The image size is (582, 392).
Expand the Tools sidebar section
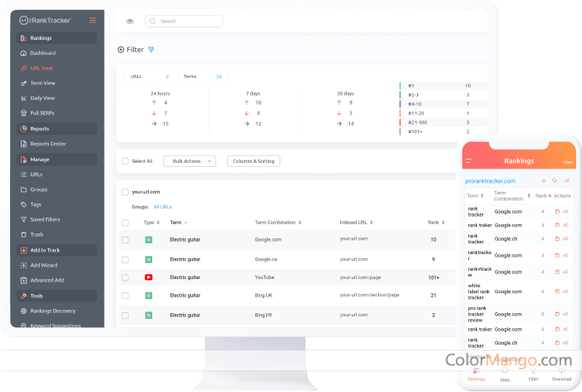point(57,296)
